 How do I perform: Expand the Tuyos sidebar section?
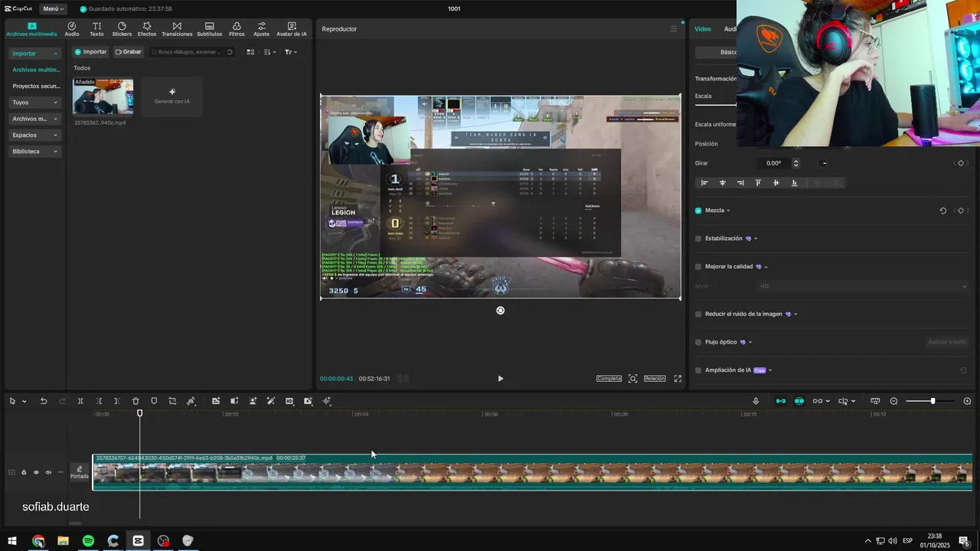(35, 103)
